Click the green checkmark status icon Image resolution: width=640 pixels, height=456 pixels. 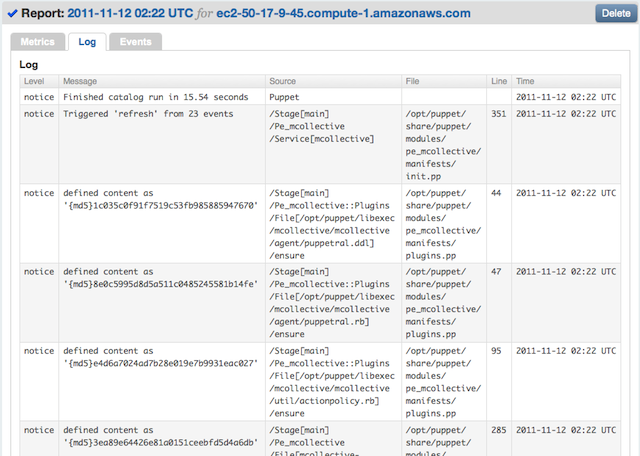coord(11,13)
